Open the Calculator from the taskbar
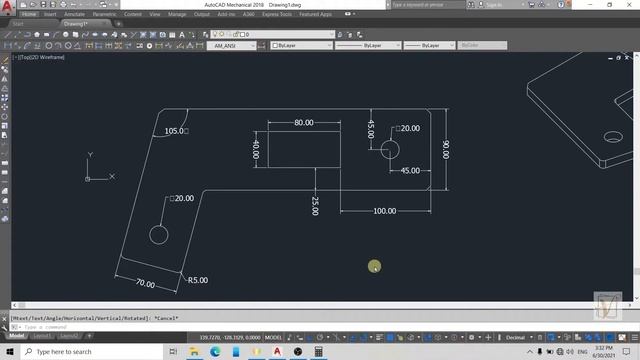 pos(319,351)
